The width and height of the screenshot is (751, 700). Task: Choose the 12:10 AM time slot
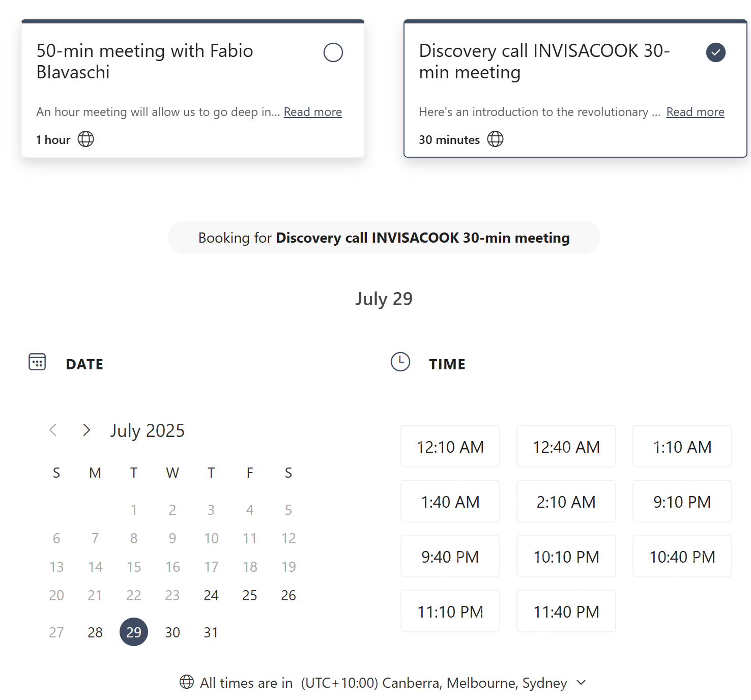pyautogui.click(x=450, y=447)
